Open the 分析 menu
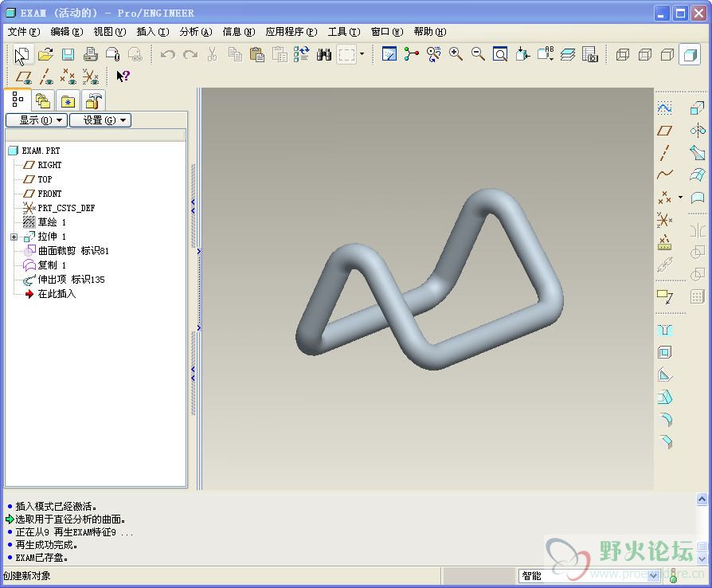Screen dimensions: 712x588 [196, 32]
